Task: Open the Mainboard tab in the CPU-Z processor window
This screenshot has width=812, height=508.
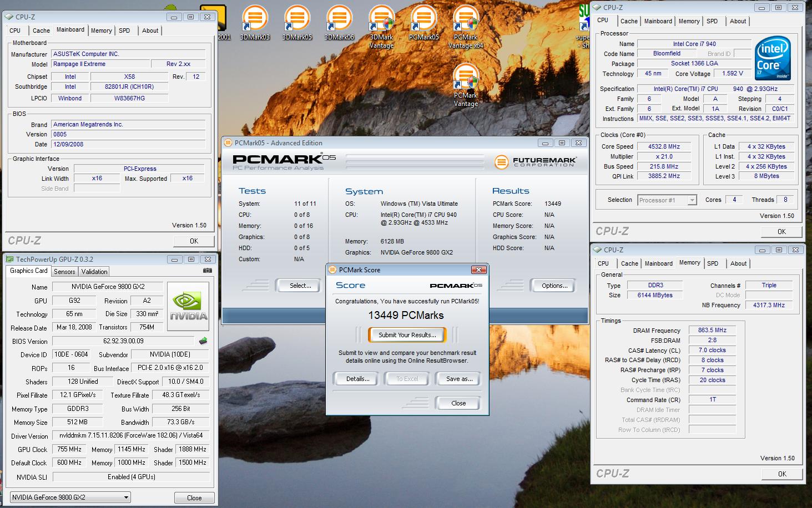Action: [x=658, y=21]
